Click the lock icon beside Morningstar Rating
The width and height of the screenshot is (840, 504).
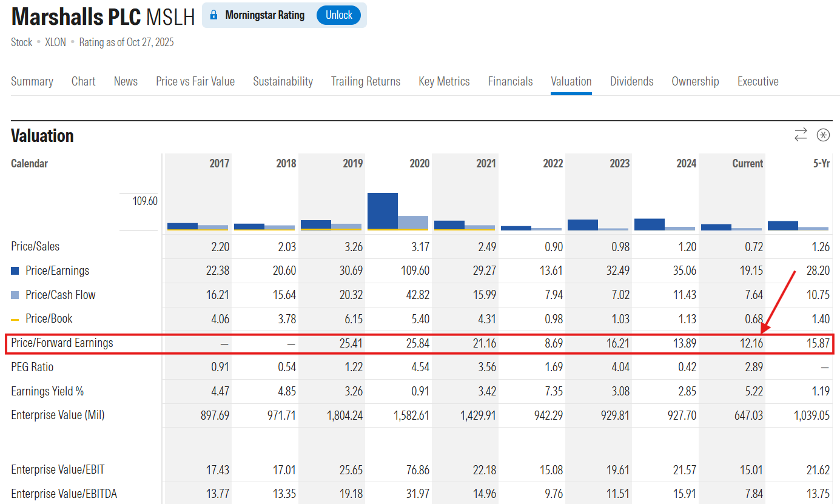(x=213, y=15)
